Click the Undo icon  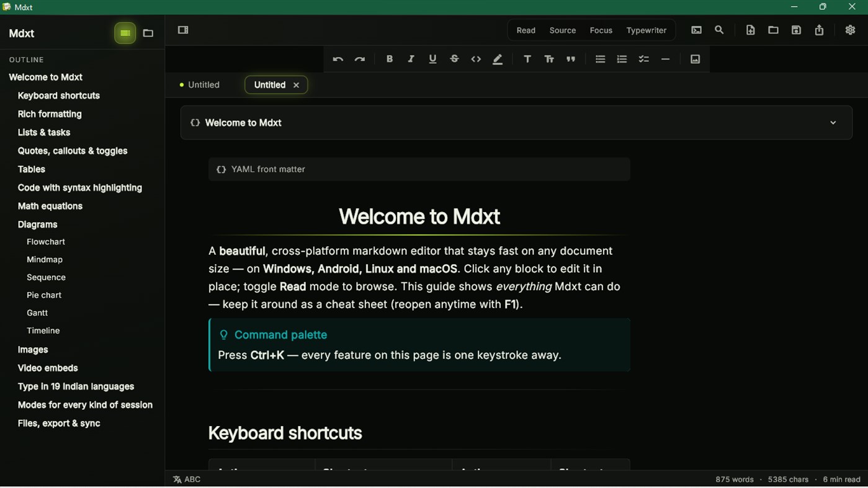coord(338,60)
